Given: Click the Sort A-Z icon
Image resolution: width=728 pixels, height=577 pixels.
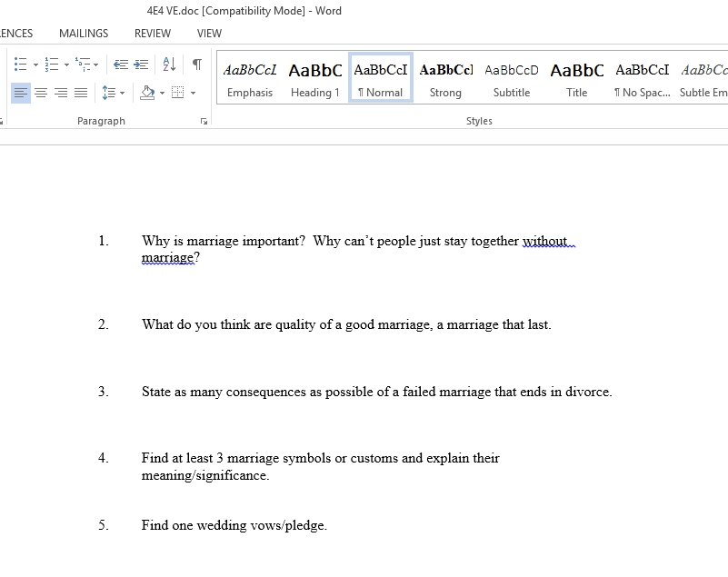Looking at the screenshot, I should (x=169, y=64).
